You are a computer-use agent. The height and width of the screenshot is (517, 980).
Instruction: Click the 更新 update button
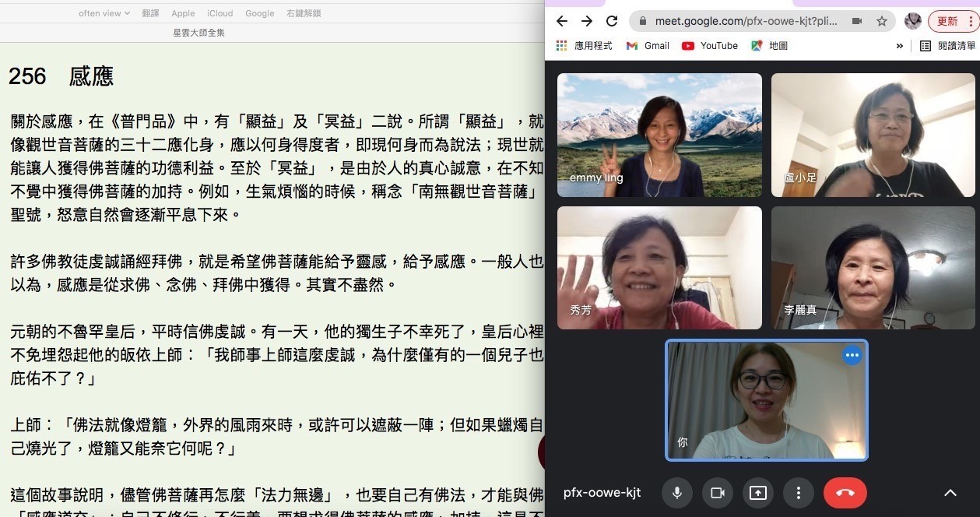coord(951,21)
